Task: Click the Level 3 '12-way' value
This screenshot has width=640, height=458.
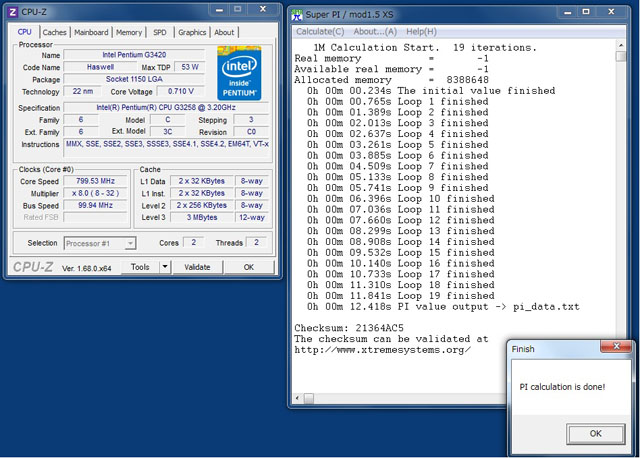Action: click(x=252, y=218)
